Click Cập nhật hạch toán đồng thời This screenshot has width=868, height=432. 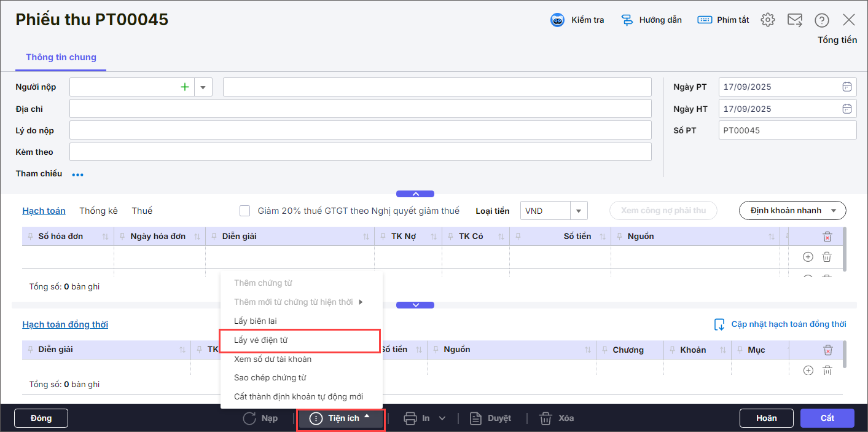tap(780, 324)
